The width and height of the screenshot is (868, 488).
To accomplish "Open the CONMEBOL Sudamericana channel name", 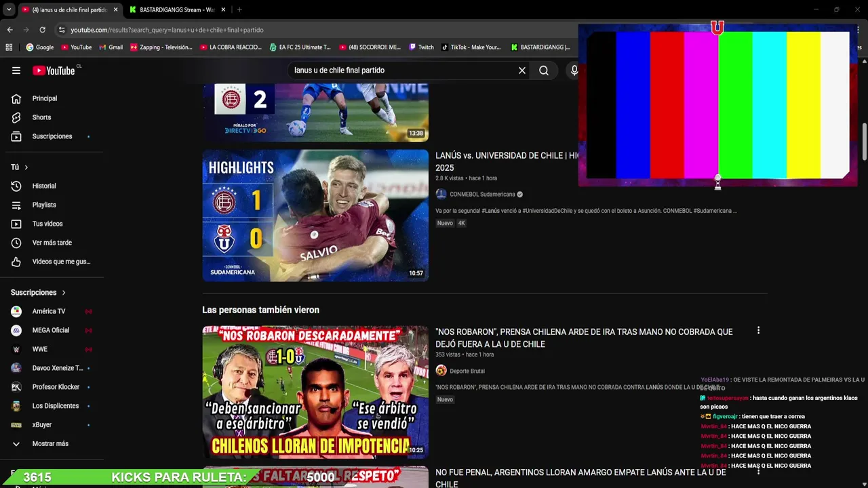I will [x=482, y=194].
